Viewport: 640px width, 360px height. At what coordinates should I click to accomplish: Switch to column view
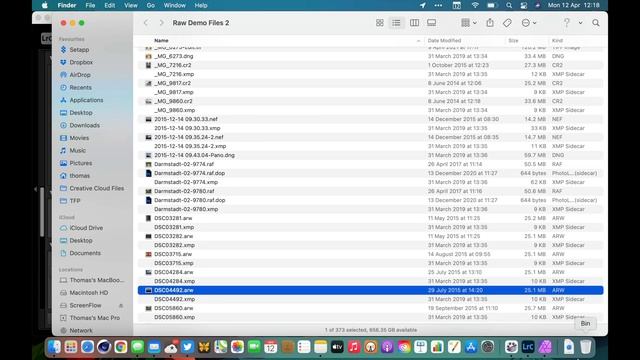(x=414, y=23)
